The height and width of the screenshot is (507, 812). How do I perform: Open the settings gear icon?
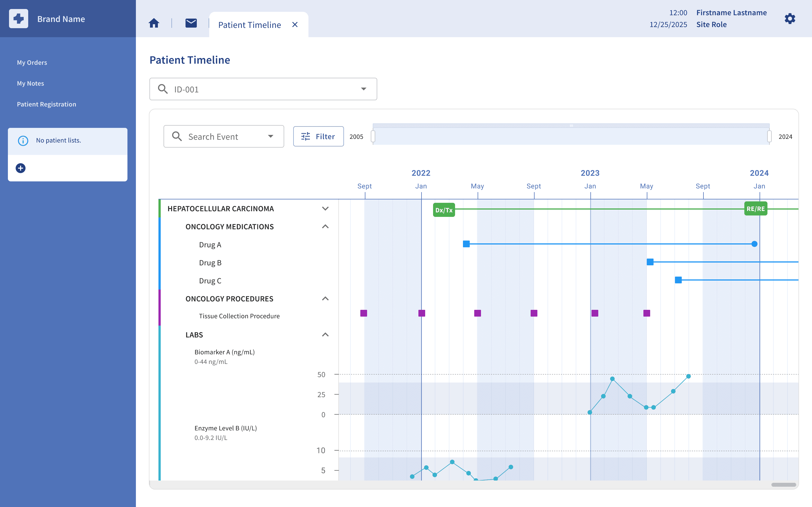(x=790, y=18)
